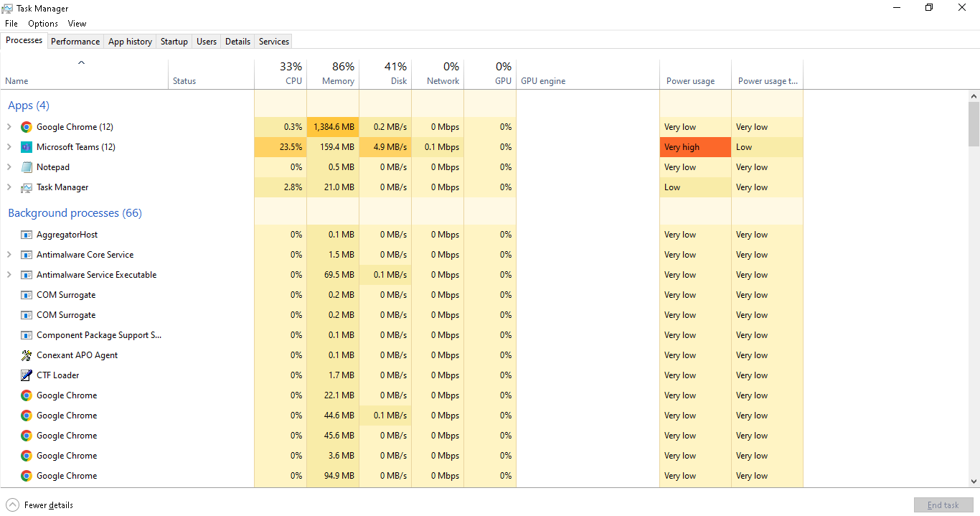Click the 21.0 MB memory cell

[x=333, y=187]
